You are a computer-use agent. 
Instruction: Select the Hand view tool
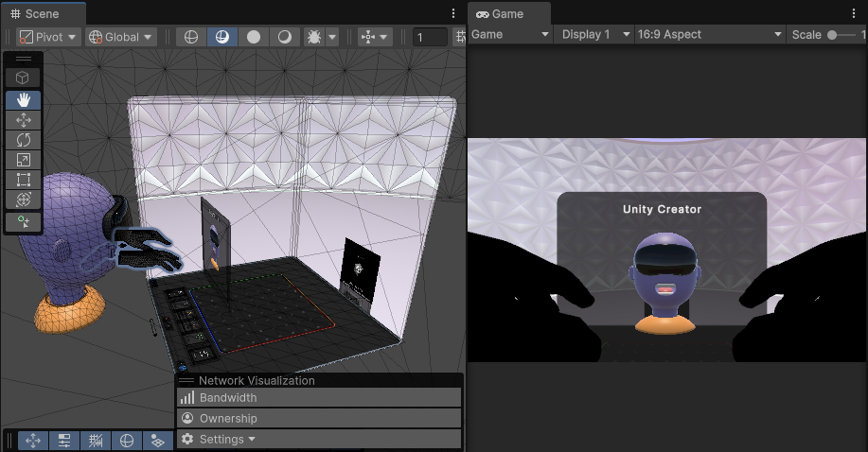[x=24, y=99]
